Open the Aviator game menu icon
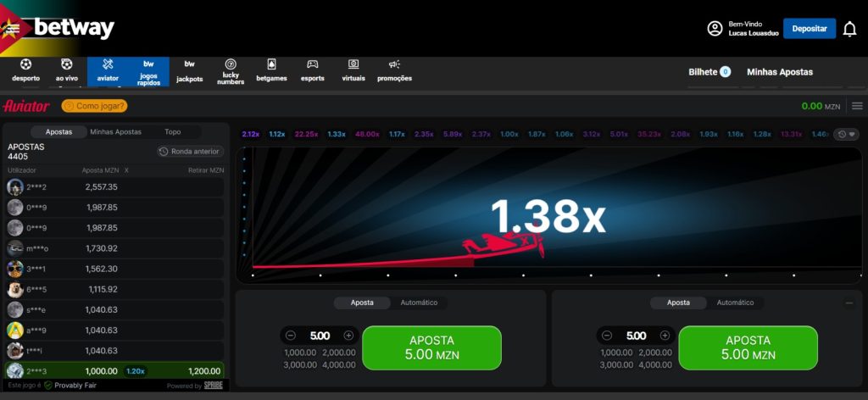The width and height of the screenshot is (868, 400). coord(857,106)
